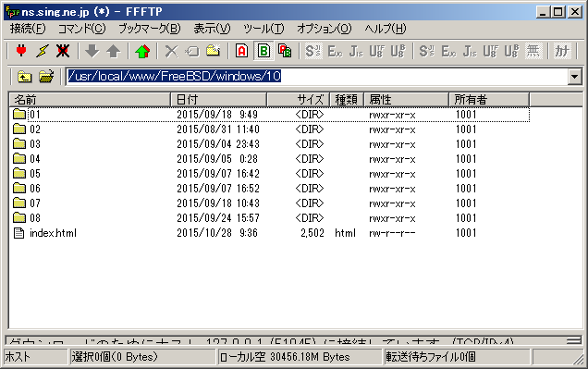Select the 無 no-conversion icon

533,51
